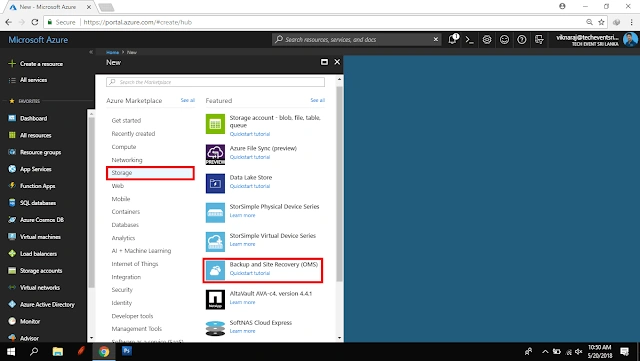Open Virtual networks in sidebar
The height and width of the screenshot is (361, 640).
pos(40,287)
